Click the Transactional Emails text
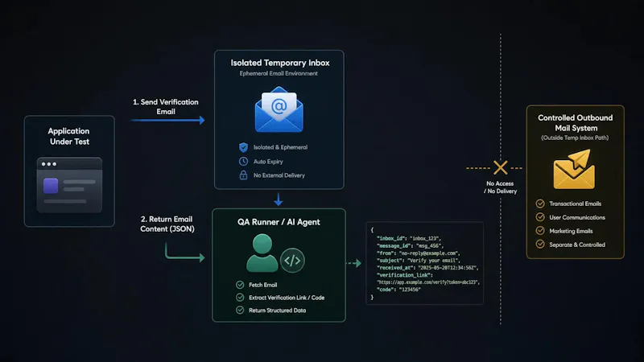 pos(575,204)
